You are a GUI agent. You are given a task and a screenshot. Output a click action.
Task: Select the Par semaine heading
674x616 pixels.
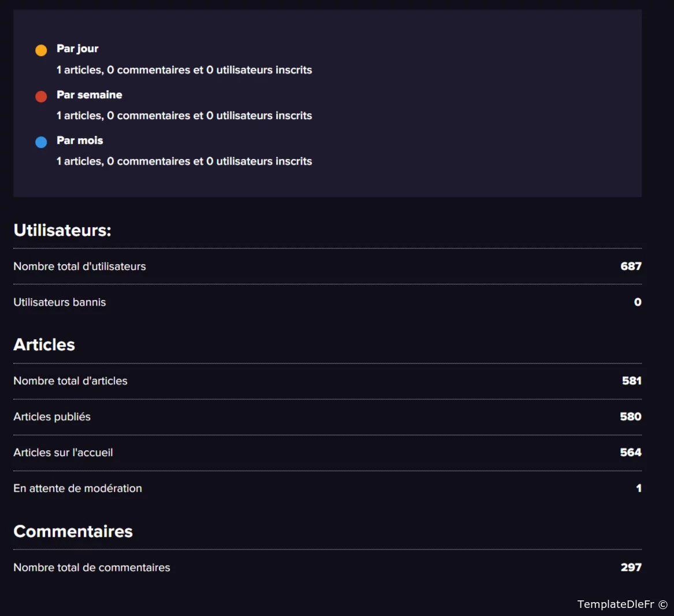[90, 95]
